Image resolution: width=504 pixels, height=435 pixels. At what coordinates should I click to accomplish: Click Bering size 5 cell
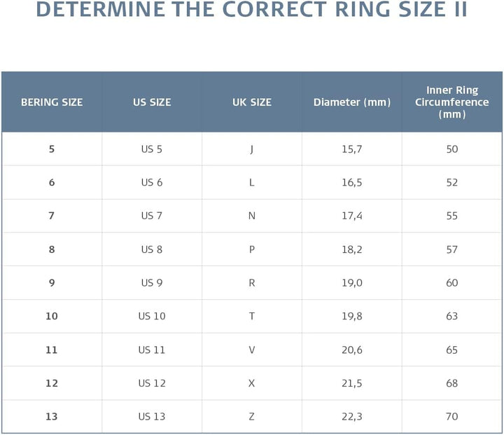[x=52, y=149]
